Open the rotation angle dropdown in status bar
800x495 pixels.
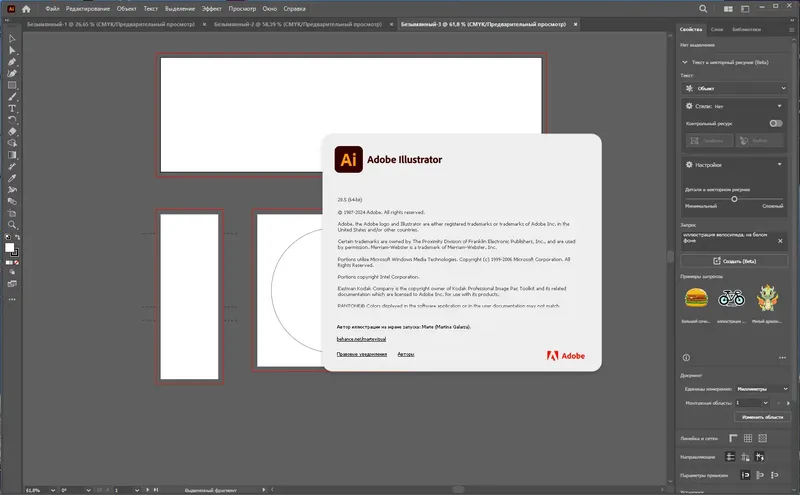point(88,490)
